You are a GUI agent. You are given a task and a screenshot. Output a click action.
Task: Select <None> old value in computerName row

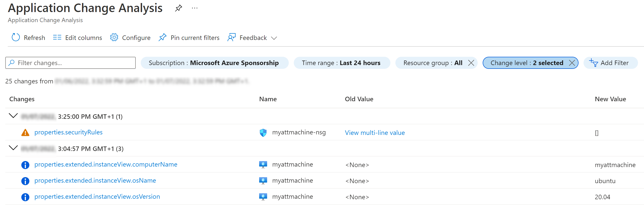[x=357, y=165]
